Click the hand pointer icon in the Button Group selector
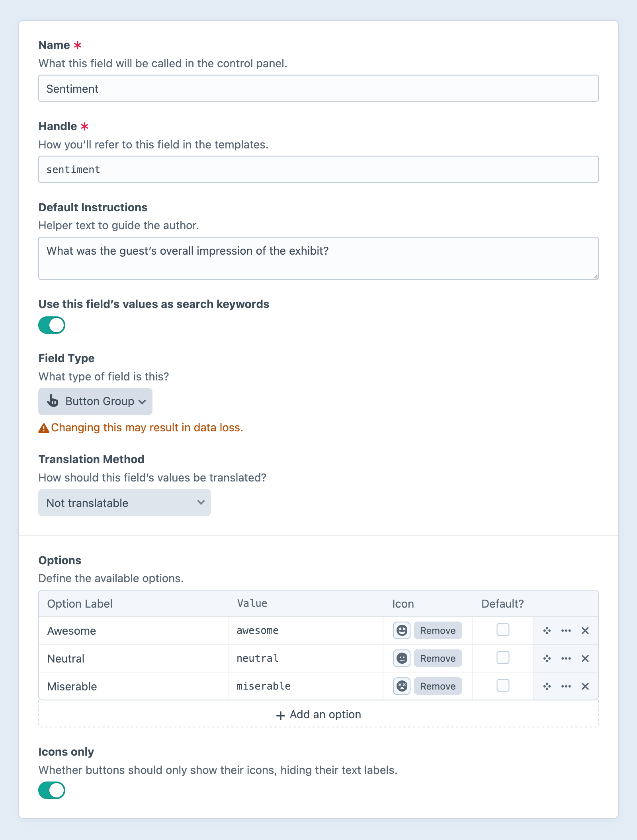 [53, 401]
